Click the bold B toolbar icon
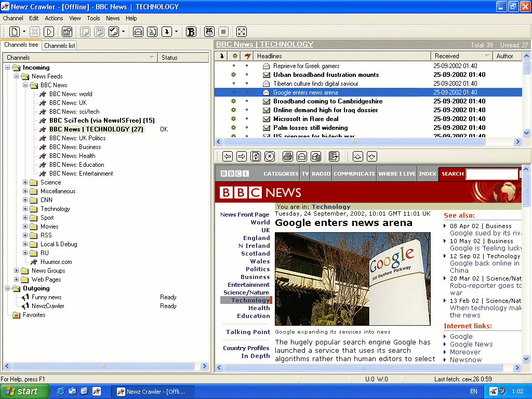This screenshot has height=399, width=532. (191, 32)
